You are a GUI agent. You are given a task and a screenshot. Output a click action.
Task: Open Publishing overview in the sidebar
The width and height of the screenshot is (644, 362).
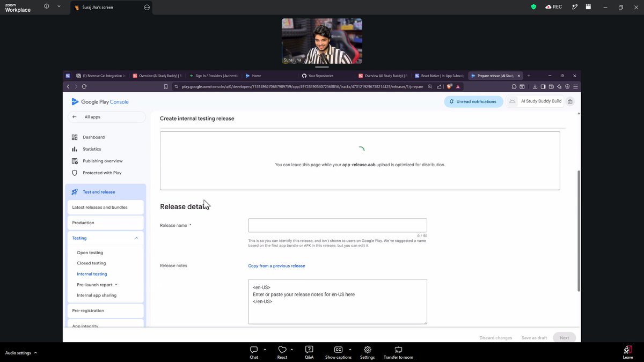point(103,161)
